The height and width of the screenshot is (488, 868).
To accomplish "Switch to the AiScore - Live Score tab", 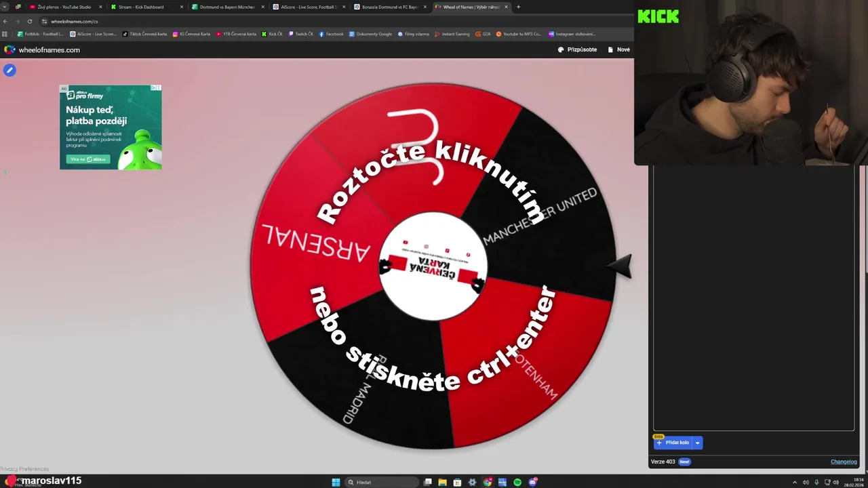I will [309, 7].
